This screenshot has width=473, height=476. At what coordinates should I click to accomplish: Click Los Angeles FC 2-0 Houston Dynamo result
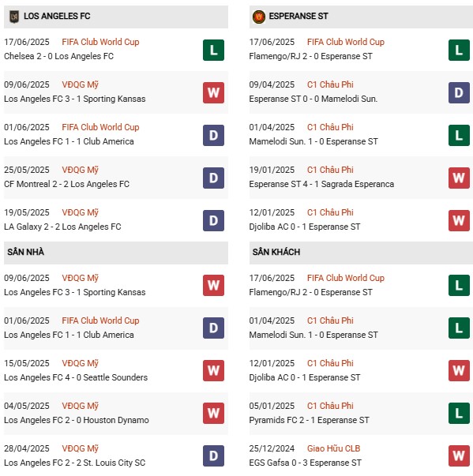tap(77, 420)
